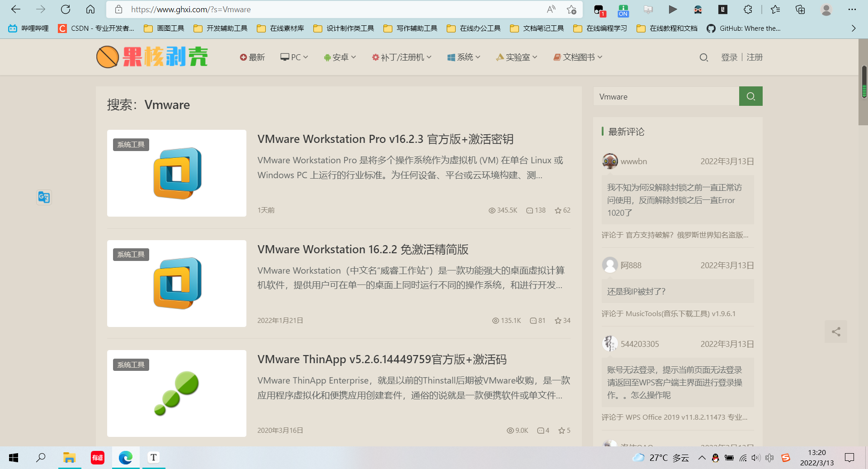Open the 画图工具 bookmark folder
Screen dimensions: 868x469
pyautogui.click(x=164, y=28)
